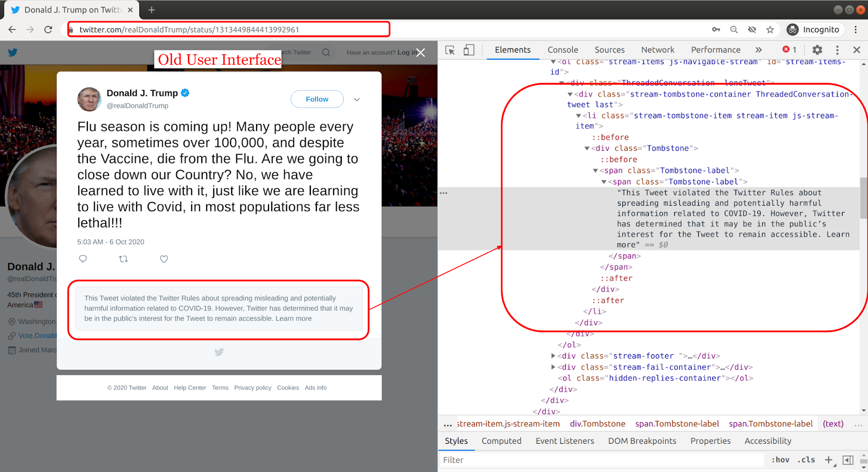Open the Event Listeners pane tab
Image resolution: width=868 pixels, height=472 pixels.
(x=565, y=441)
